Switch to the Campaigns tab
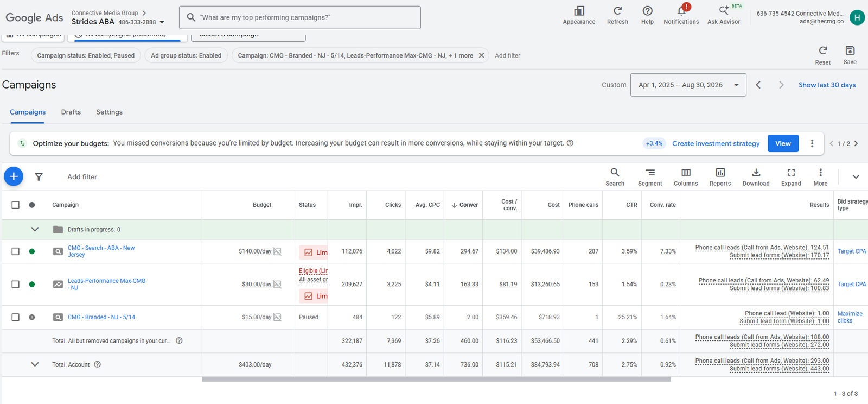 [x=28, y=112]
